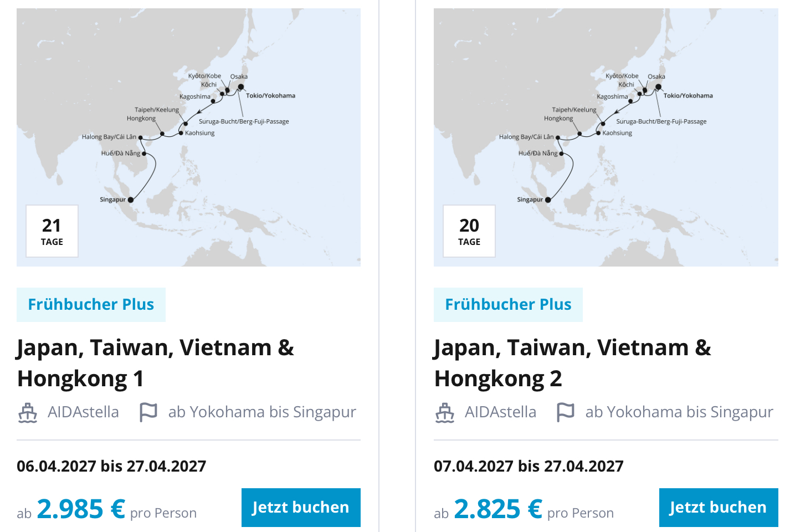The width and height of the screenshot is (785, 532).
Task: Click the 2.985 € price text
Action: click(x=81, y=509)
